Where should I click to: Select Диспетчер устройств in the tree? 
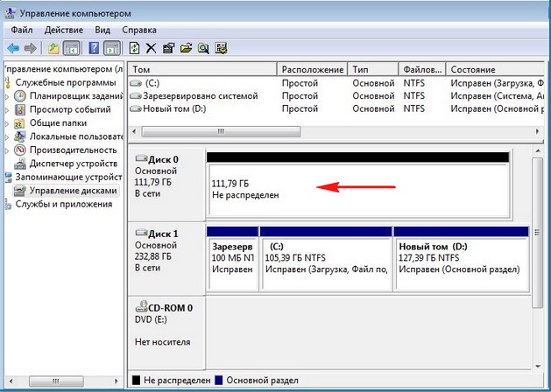tap(74, 163)
